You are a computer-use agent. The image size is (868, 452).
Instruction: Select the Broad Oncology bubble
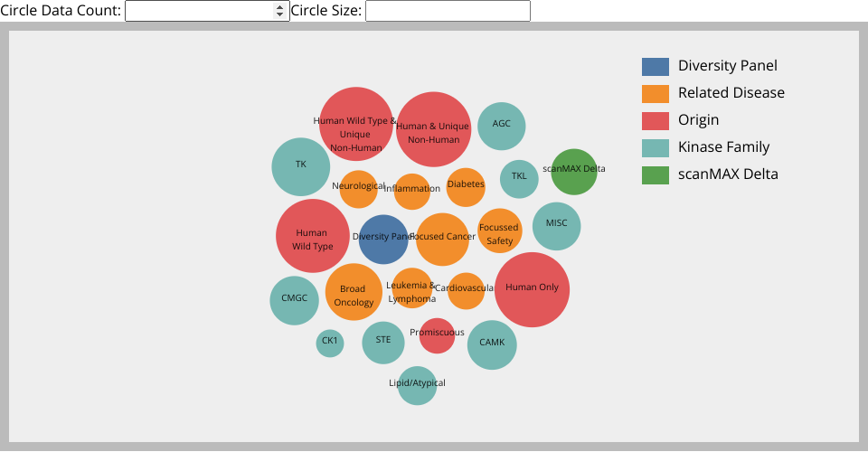(x=354, y=292)
